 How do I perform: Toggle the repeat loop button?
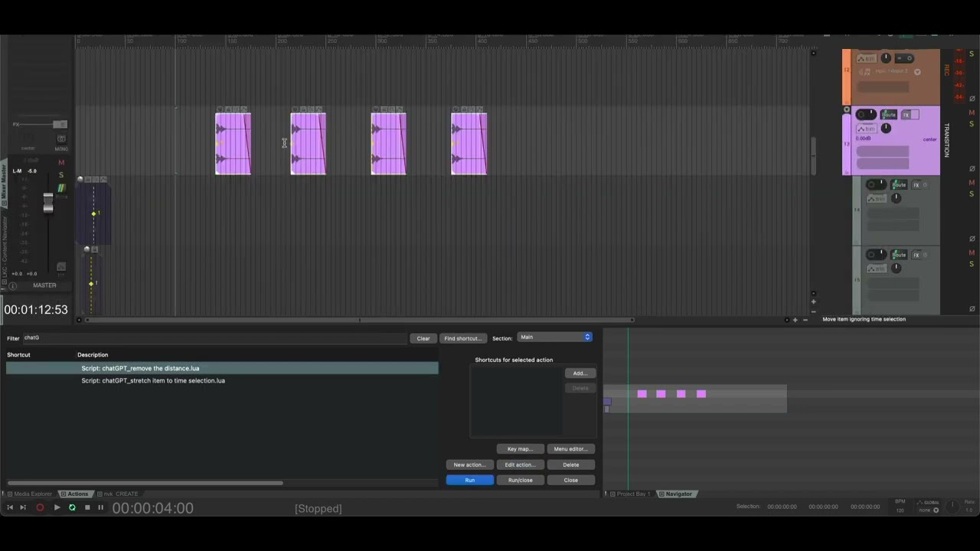click(72, 507)
